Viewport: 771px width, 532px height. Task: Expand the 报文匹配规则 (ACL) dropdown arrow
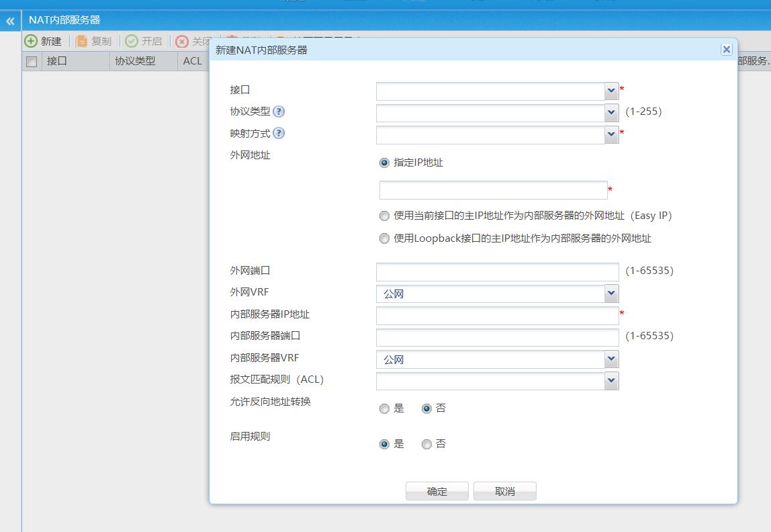point(611,381)
